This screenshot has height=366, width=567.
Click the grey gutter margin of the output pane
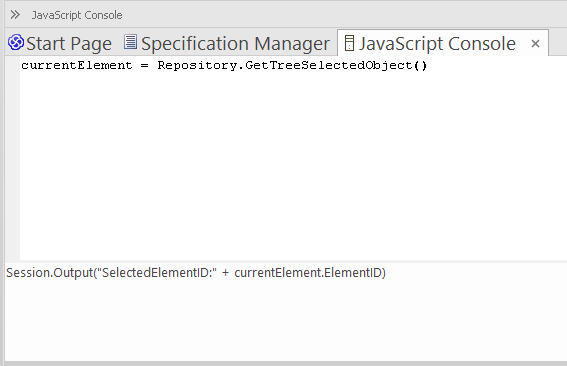[12, 158]
